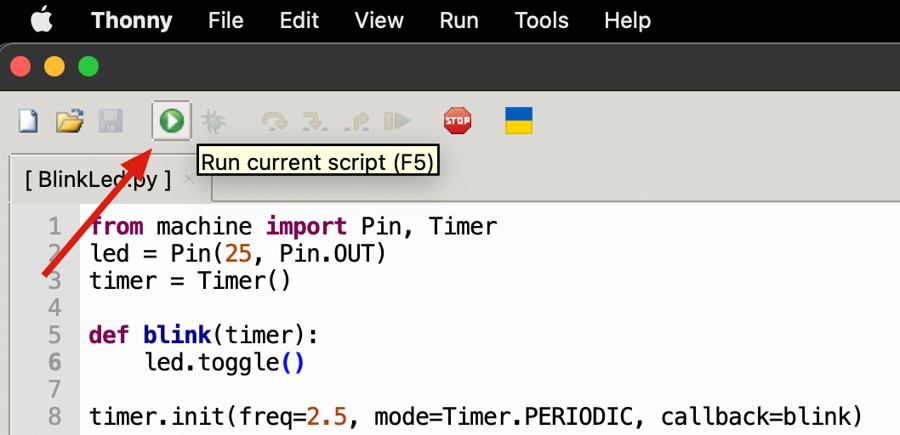Select the BlinkLed.py editor tab
900x435 pixels.
98,180
